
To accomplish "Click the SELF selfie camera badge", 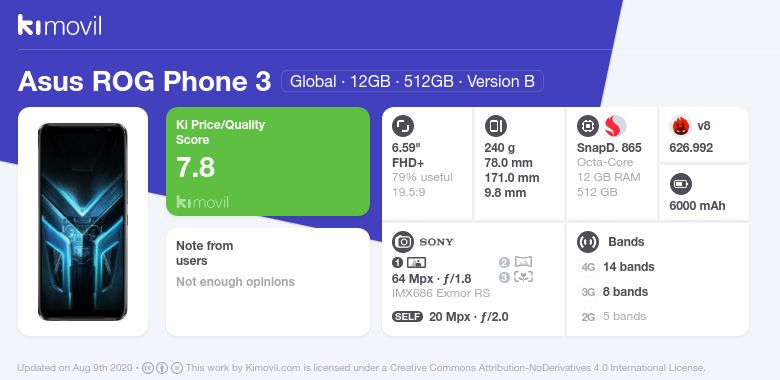I will point(407,317).
